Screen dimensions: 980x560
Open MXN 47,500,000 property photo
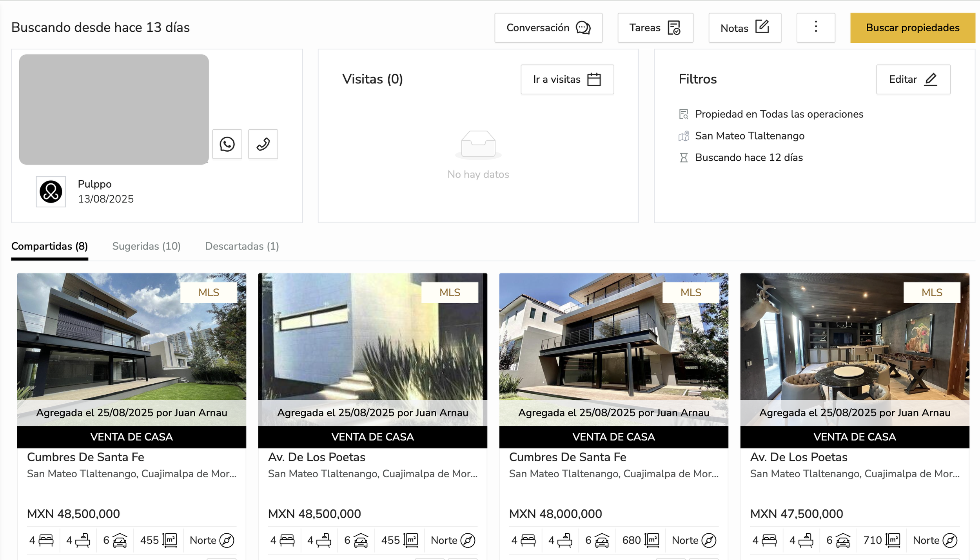(x=855, y=337)
